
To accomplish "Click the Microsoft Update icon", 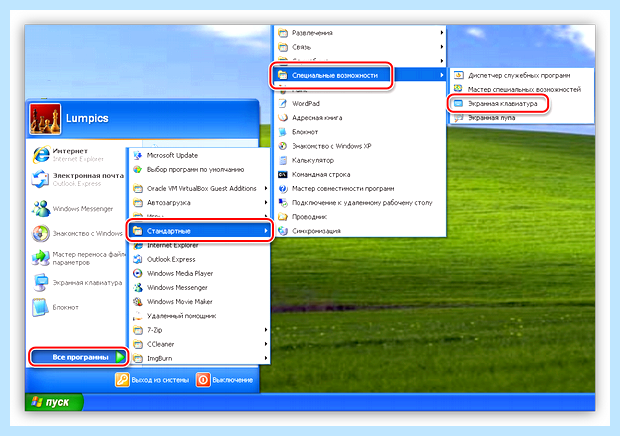I will (138, 155).
